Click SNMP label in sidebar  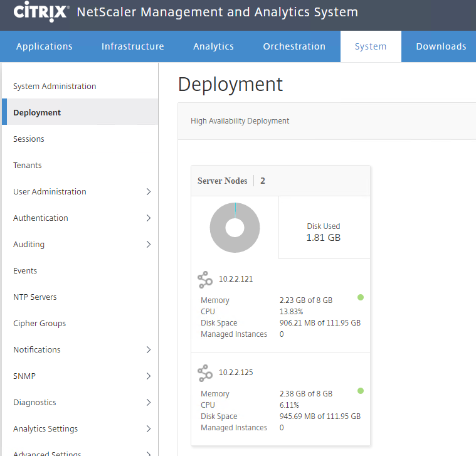(x=24, y=376)
